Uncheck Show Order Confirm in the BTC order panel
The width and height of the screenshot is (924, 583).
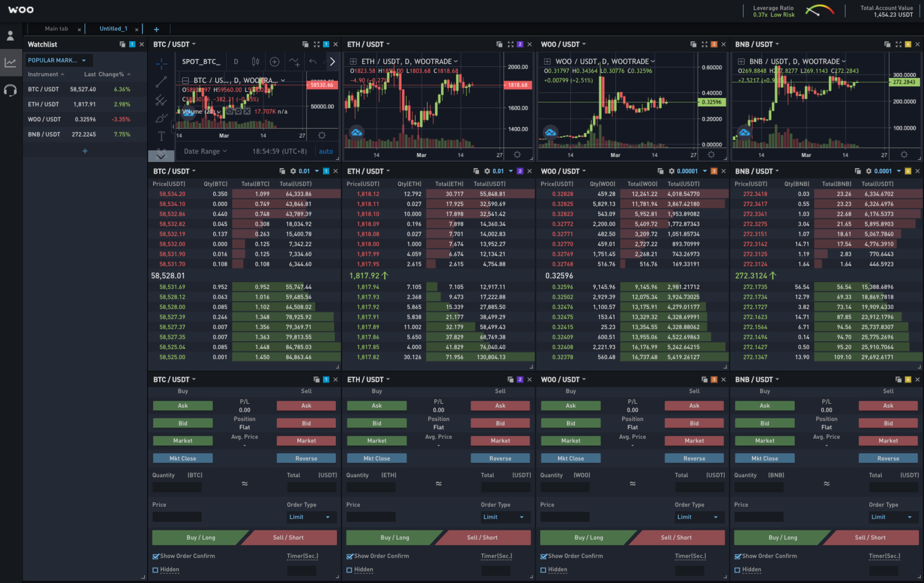click(x=156, y=556)
